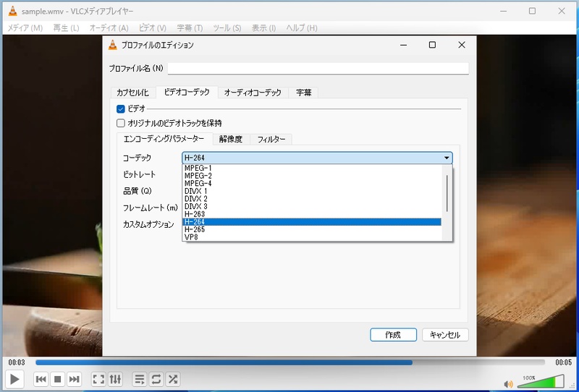The height and width of the screenshot is (392, 579).
Task: Open the オーディオ menu
Action: pos(109,28)
